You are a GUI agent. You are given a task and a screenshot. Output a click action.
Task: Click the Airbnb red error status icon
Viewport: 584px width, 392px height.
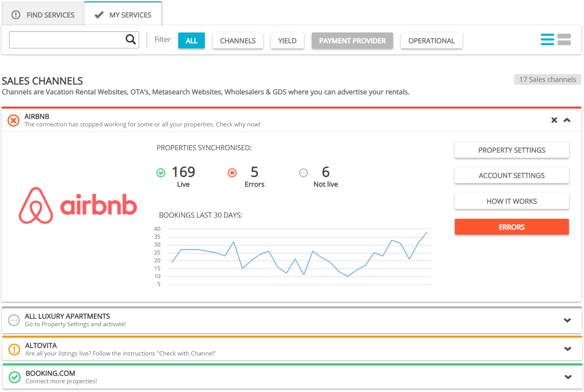coord(13,120)
